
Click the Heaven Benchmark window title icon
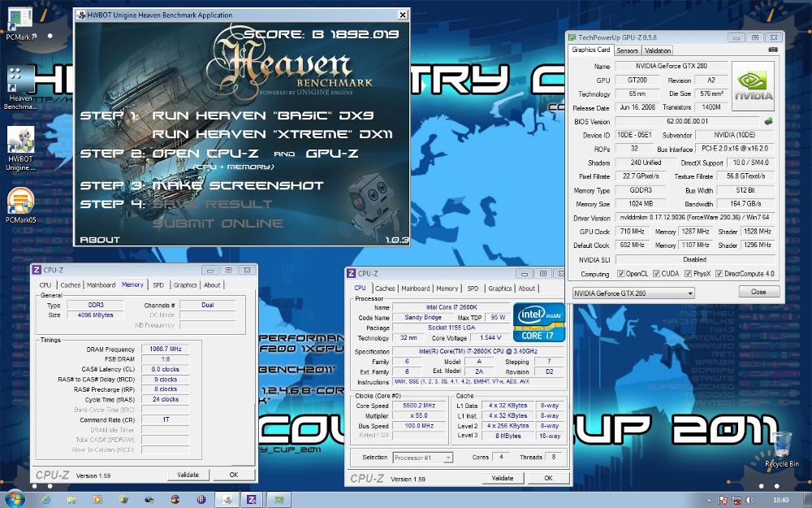click(81, 15)
